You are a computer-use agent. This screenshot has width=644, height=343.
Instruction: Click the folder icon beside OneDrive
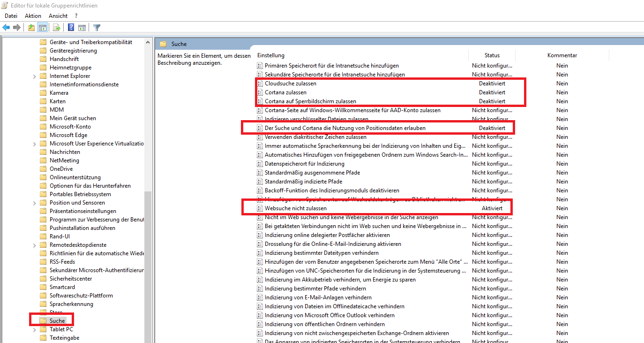tap(43, 169)
